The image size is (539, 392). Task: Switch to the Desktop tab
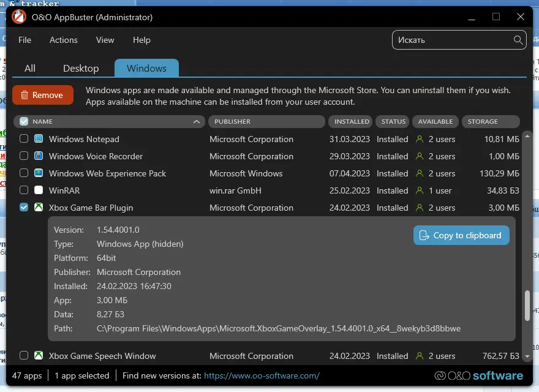tap(81, 68)
